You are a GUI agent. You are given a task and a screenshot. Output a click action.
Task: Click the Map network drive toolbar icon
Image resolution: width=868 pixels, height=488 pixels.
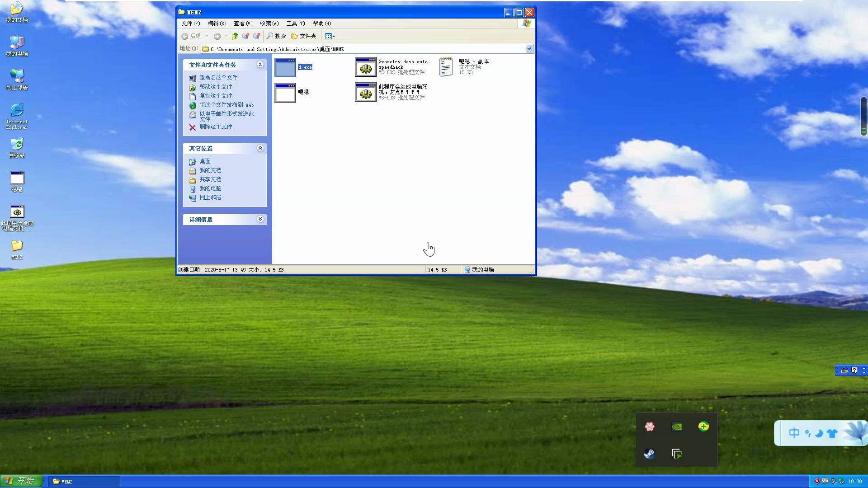point(245,36)
